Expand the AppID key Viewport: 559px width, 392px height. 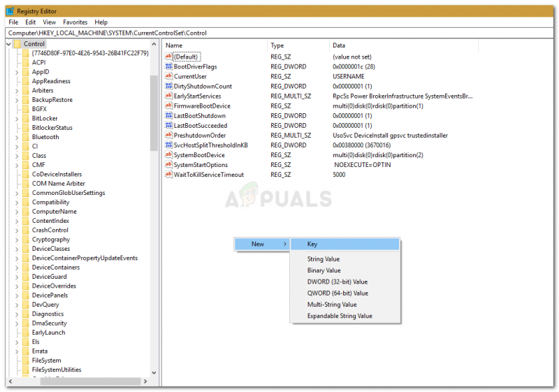[17, 72]
